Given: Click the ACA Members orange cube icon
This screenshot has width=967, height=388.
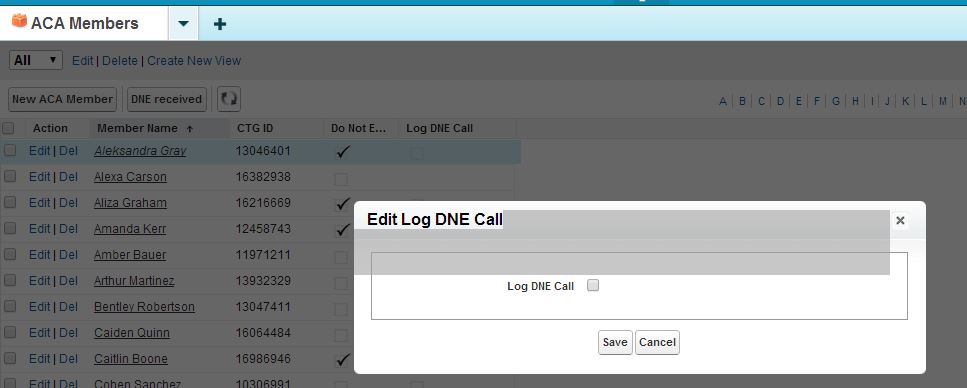Looking at the screenshot, I should point(19,22).
